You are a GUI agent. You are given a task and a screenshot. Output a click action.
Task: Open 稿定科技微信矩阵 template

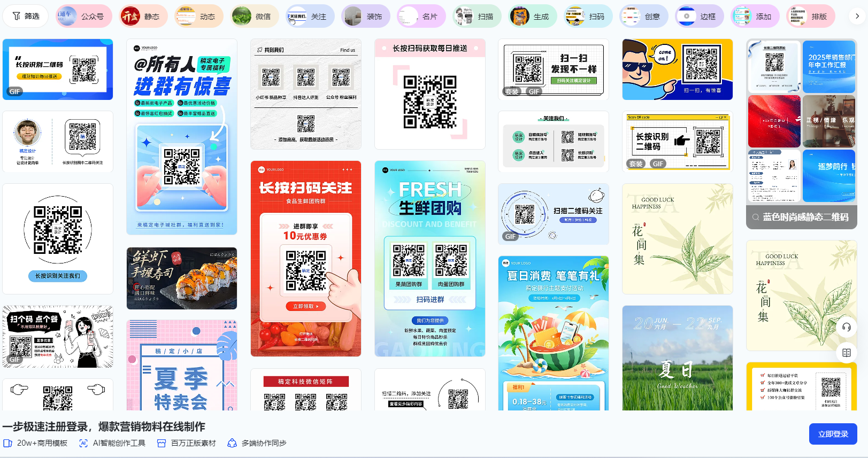tap(306, 390)
